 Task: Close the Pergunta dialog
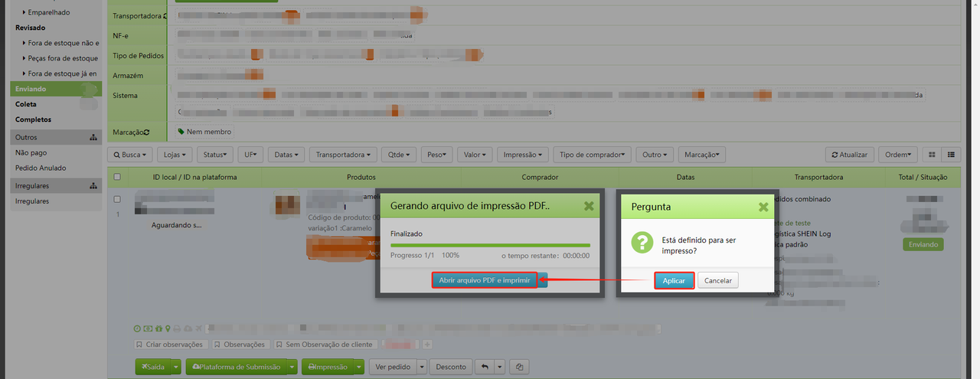point(763,207)
